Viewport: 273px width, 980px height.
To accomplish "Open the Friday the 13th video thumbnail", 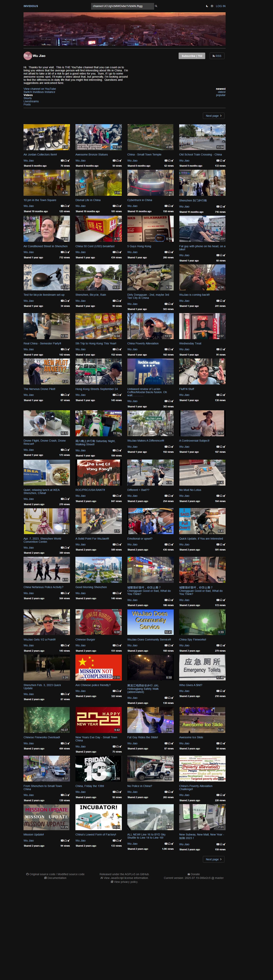I will coord(99,768).
